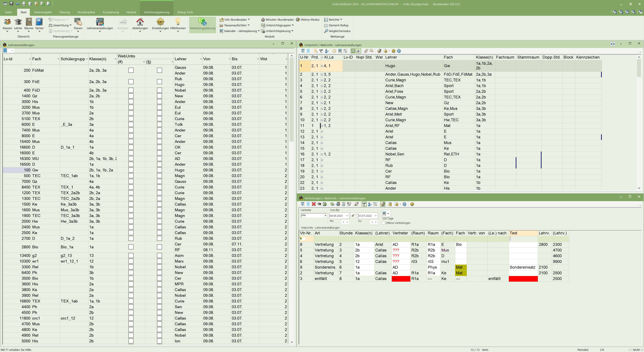This screenshot has width=644, height=352.
Task: Click the padlock icon in Vertretungen toolbar
Action: click(390, 204)
